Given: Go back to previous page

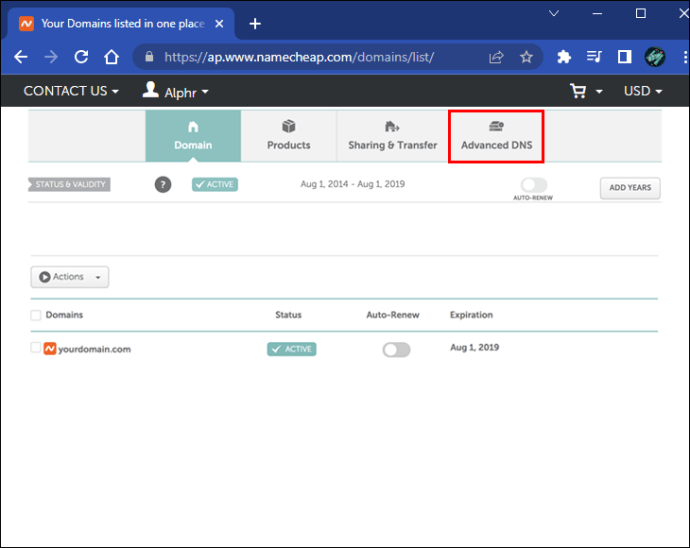Looking at the screenshot, I should tap(21, 57).
